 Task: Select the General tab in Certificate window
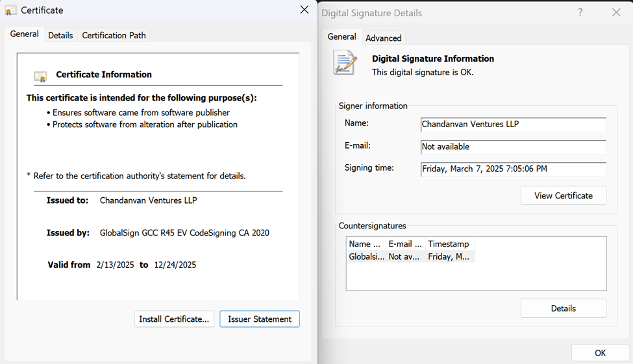point(24,34)
